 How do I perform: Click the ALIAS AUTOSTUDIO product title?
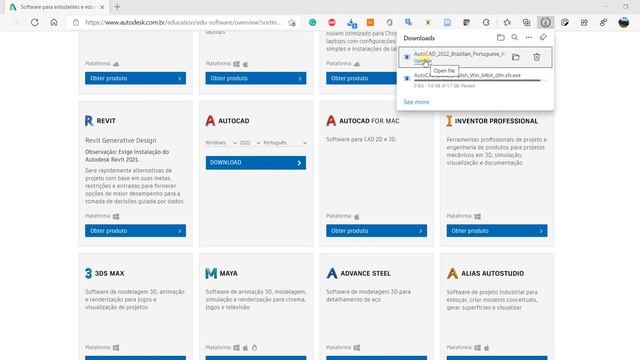(x=492, y=273)
